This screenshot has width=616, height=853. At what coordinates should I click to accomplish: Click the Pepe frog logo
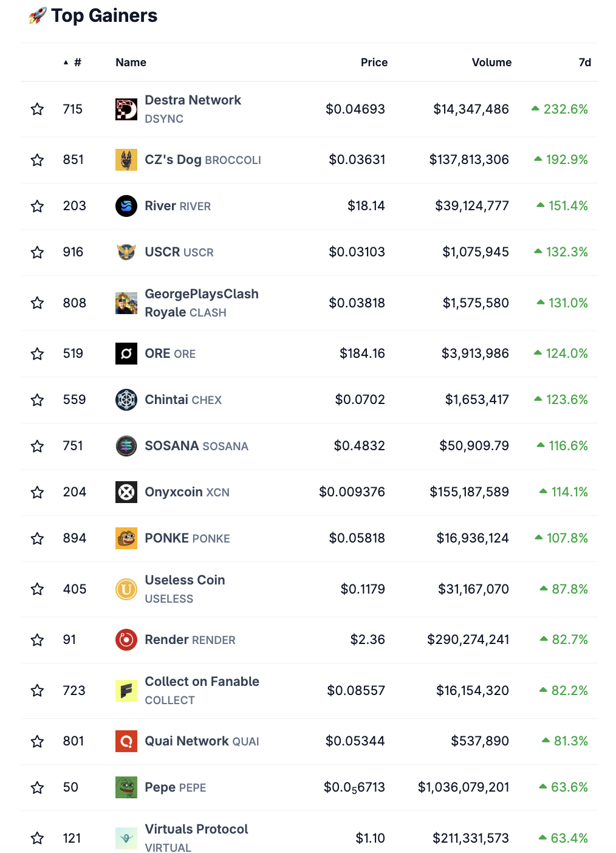[x=126, y=787]
